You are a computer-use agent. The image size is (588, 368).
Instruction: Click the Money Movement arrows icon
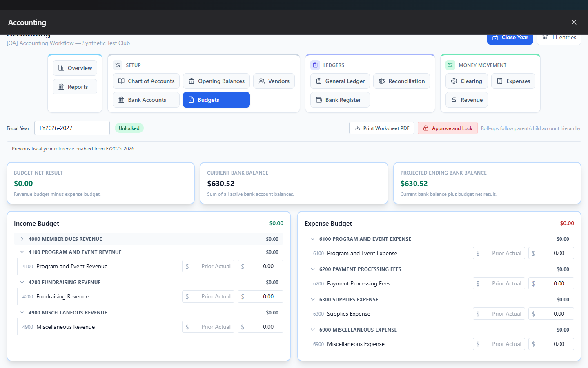450,65
